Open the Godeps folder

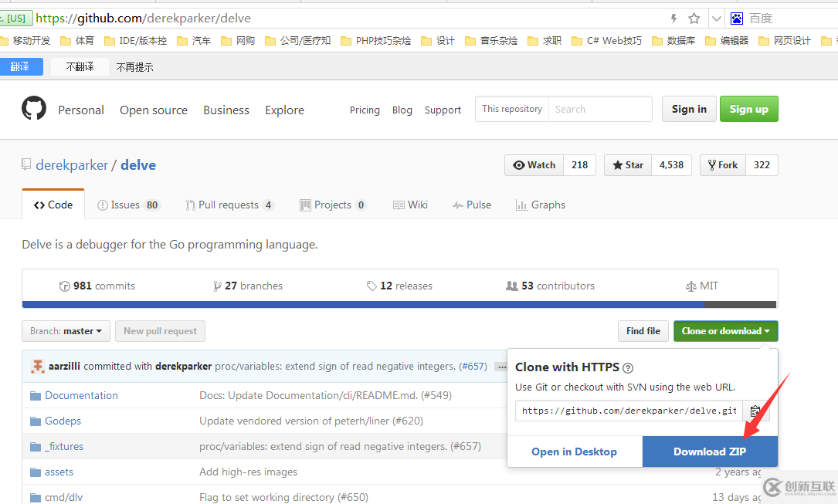[x=63, y=421]
